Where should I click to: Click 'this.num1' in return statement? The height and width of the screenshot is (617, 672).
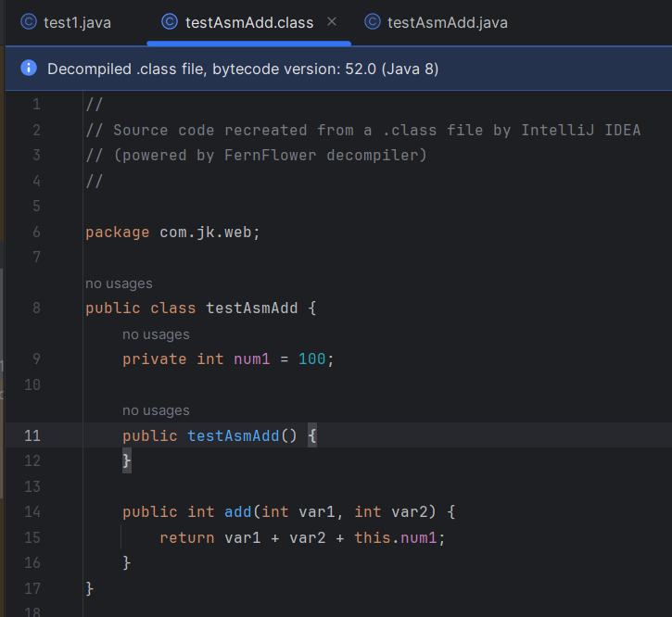395,537
